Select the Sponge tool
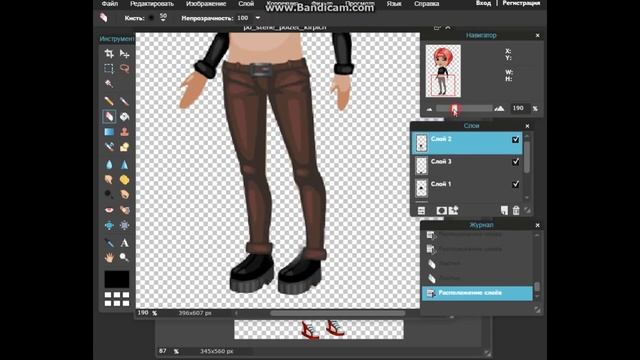The height and width of the screenshot is (360, 640). coord(124,179)
